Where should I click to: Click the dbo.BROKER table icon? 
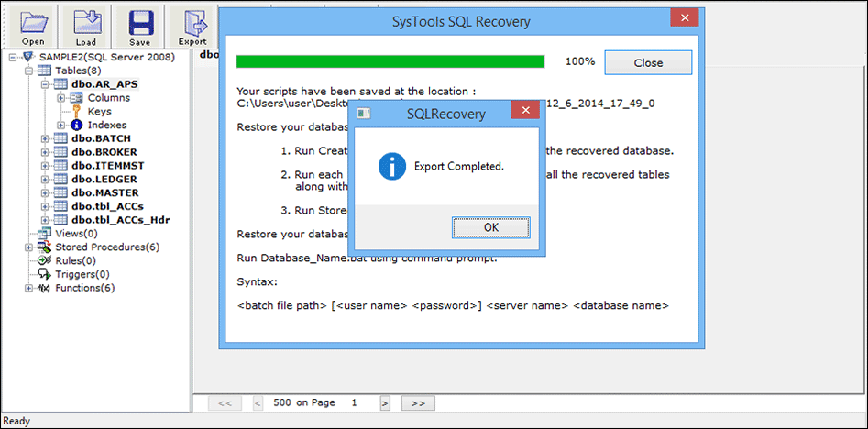point(60,152)
